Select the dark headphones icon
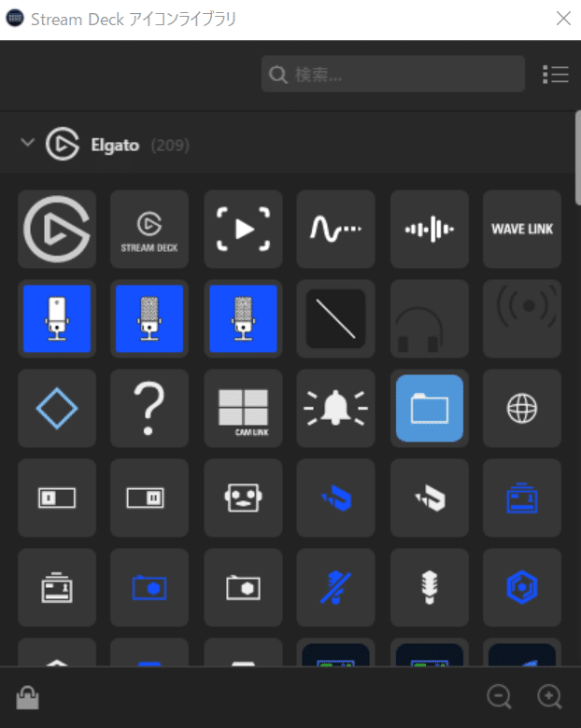Image resolution: width=581 pixels, height=728 pixels. 430,318
